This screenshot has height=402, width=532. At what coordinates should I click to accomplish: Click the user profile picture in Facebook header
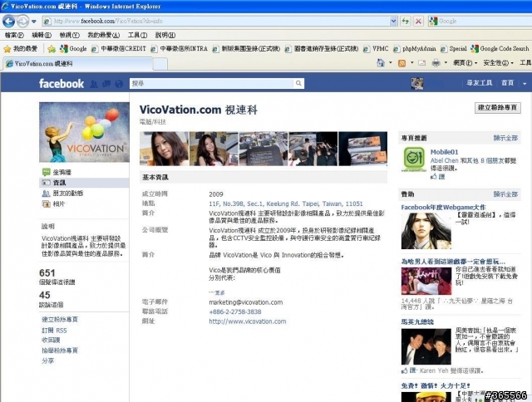tap(417, 83)
